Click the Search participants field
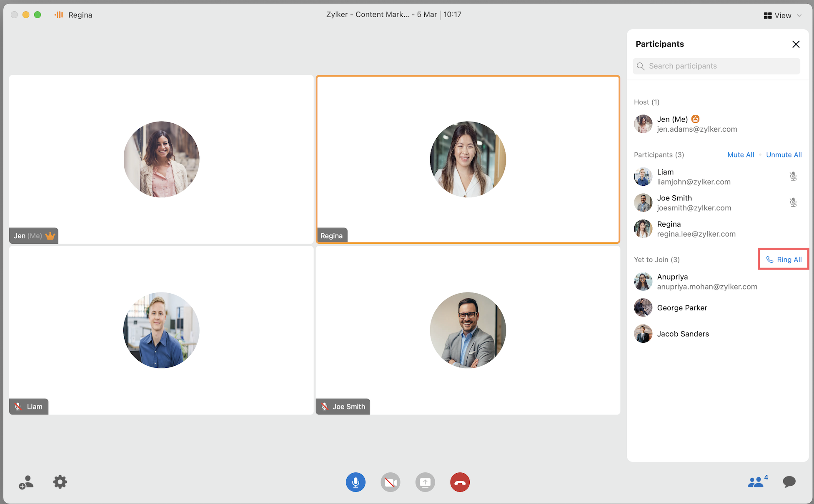 716,66
